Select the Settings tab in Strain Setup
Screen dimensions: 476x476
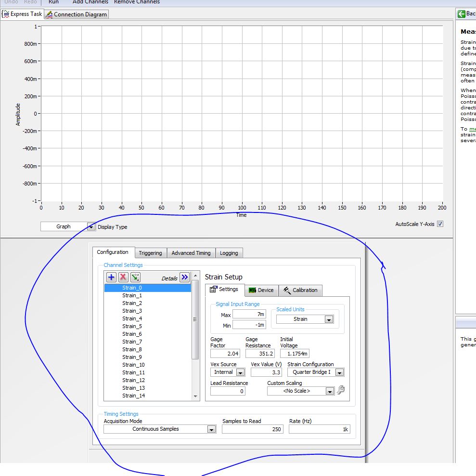tap(225, 290)
